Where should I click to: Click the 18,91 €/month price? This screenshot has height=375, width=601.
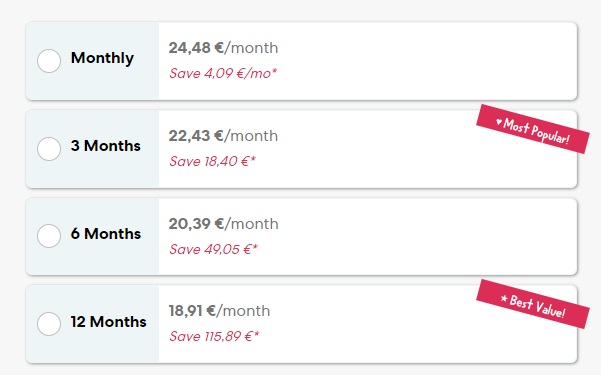point(219,311)
